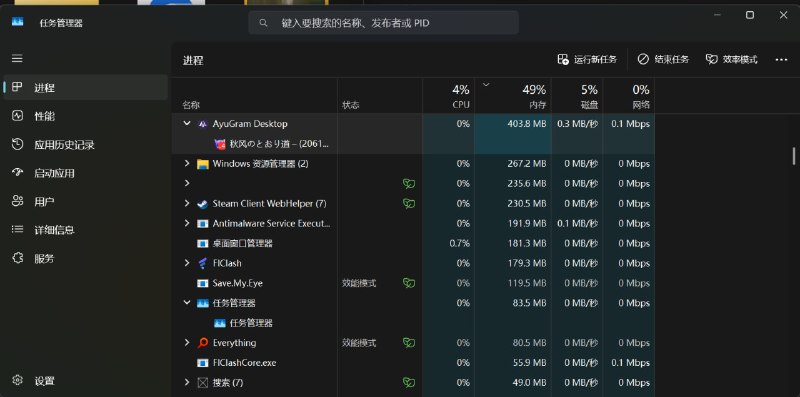800x397 pixels.
Task: Expand the unnamed process group with 235.6 MB
Action: click(x=187, y=183)
